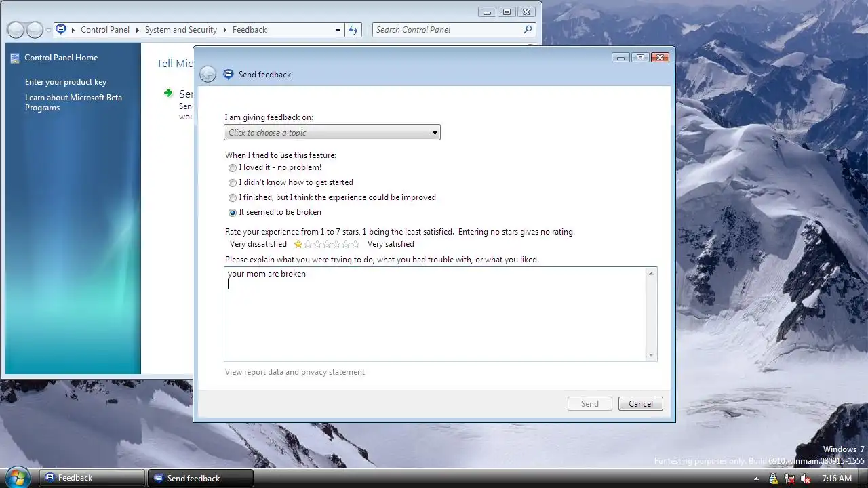Image resolution: width=868 pixels, height=488 pixels.
Task: Expand the arrow after System and Security breadcrumb
Action: point(225,30)
